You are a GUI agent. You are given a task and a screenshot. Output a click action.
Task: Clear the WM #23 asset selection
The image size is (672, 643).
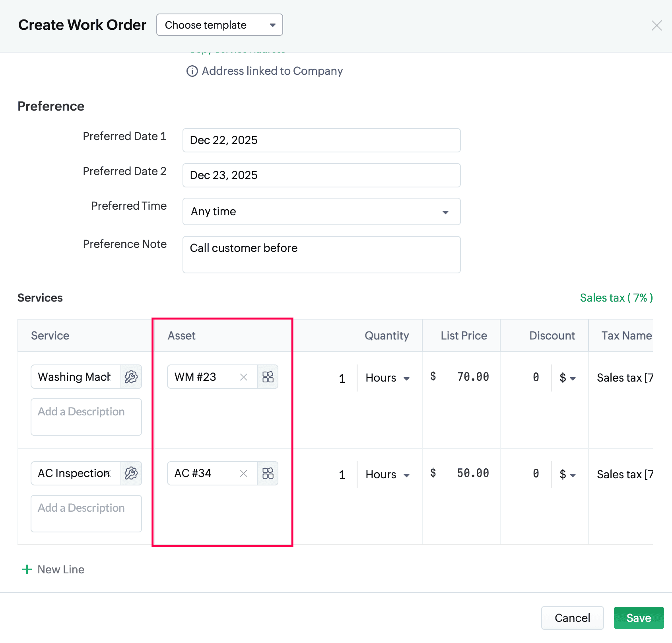[x=244, y=377]
